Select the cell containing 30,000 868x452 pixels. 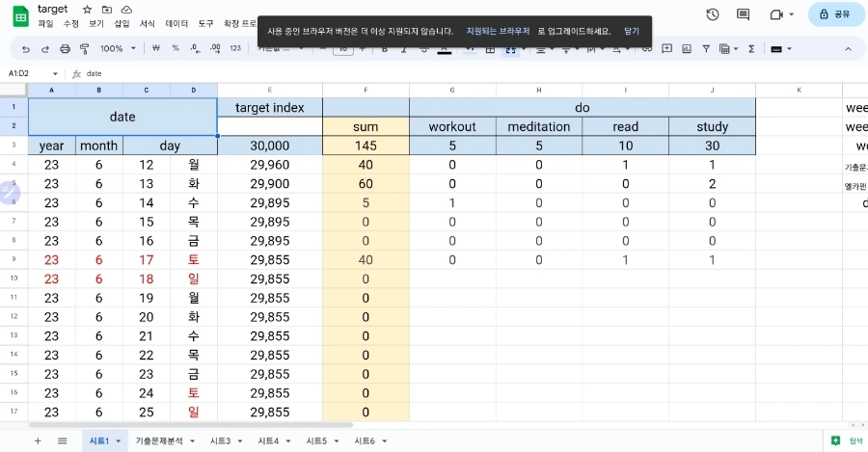(x=270, y=146)
